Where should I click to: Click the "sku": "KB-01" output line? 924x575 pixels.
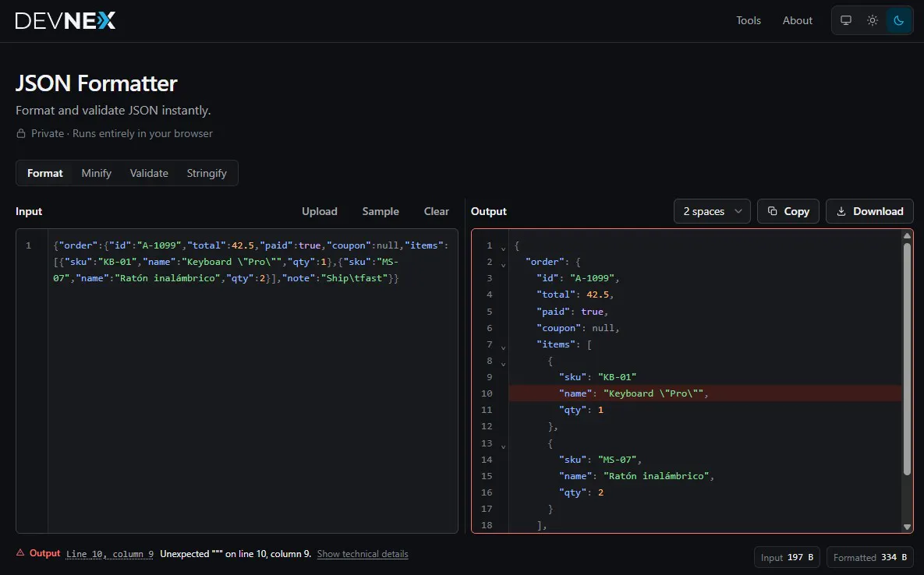pyautogui.click(x=597, y=376)
